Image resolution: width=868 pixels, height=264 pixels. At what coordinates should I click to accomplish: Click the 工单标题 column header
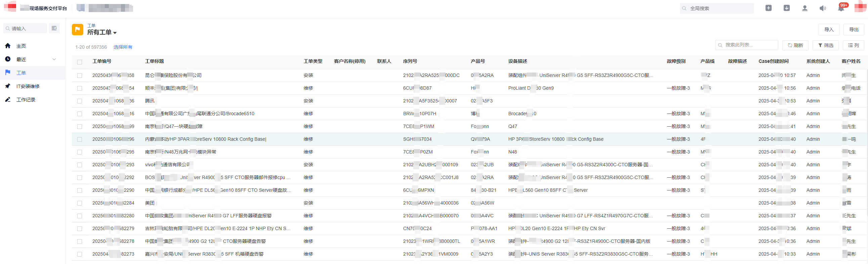pos(154,61)
